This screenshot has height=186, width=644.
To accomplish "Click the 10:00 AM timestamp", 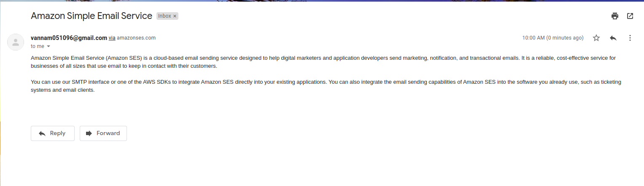I will coord(553,38).
